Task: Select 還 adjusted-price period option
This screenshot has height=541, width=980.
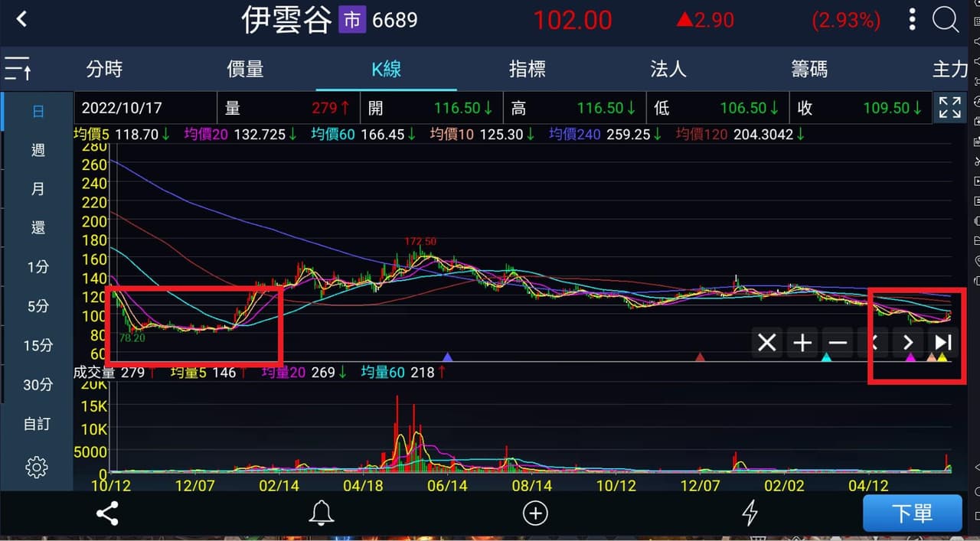Action: 38,228
